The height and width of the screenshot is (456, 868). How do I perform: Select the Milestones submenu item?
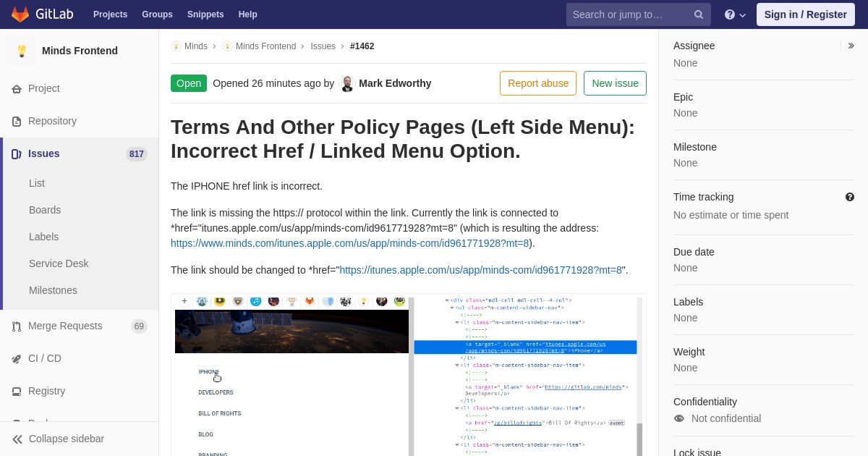pyautogui.click(x=53, y=290)
